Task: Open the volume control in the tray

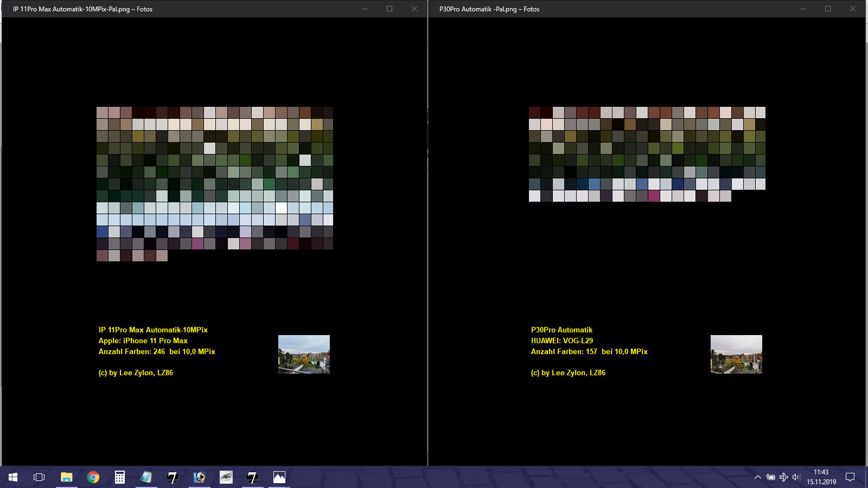Action: coord(796,477)
